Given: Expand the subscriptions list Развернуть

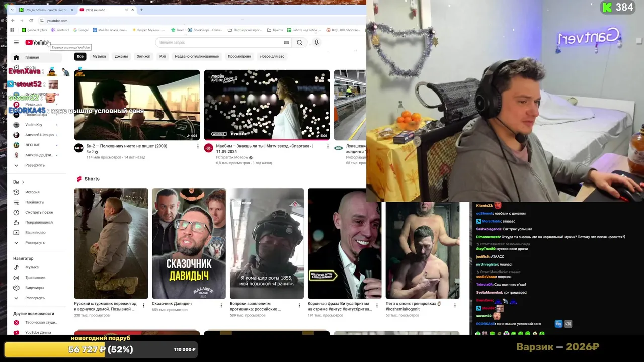Looking at the screenshot, I should pos(35,165).
